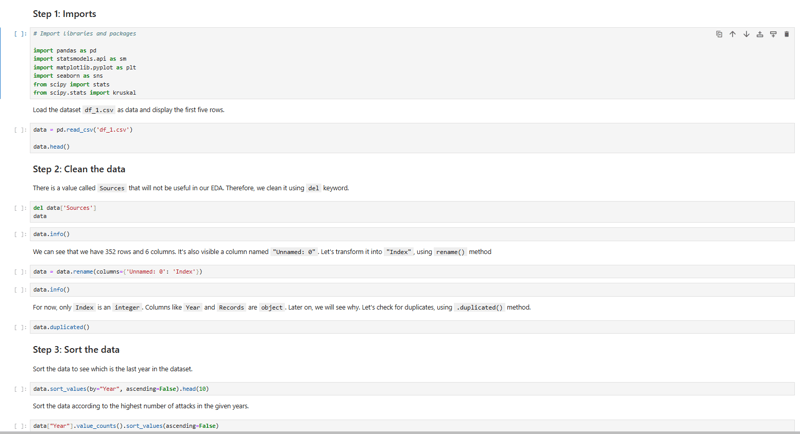Insert a cell above using the insert-above icon
Screen dimensions: 800x434
[x=760, y=34]
